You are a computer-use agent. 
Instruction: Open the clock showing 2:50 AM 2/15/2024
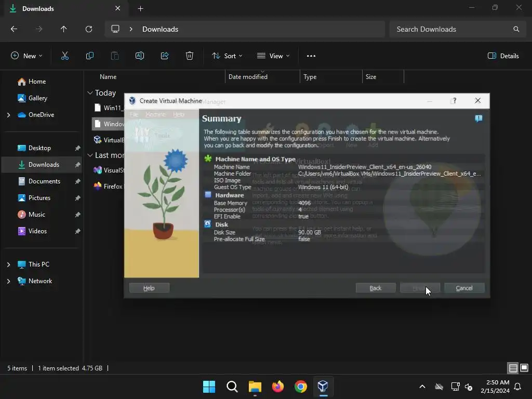[495, 387]
